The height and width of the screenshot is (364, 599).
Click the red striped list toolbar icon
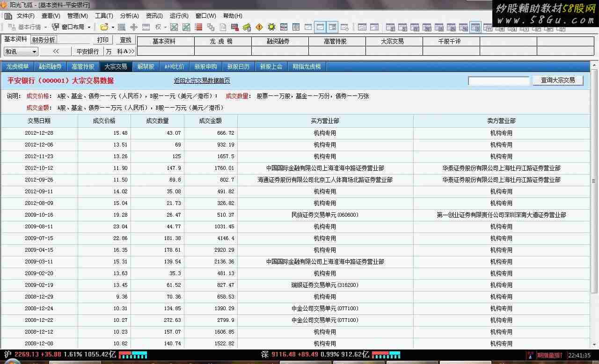click(198, 27)
